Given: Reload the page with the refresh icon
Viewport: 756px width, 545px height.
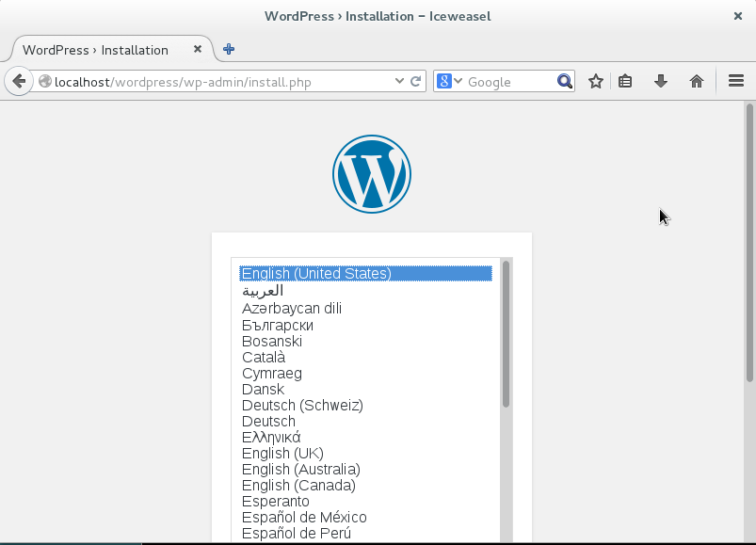Looking at the screenshot, I should (415, 81).
